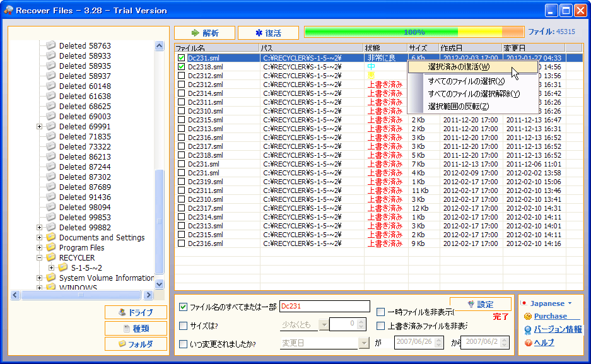The width and height of the screenshot is (591, 364).
Task: Uncheck the Dc2318.sml file checkbox
Action: coord(182,67)
